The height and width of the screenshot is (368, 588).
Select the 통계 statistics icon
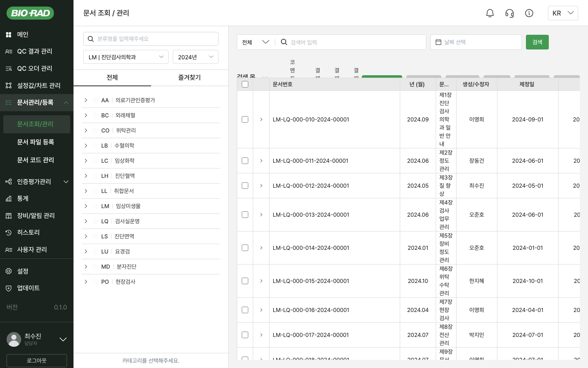9,199
